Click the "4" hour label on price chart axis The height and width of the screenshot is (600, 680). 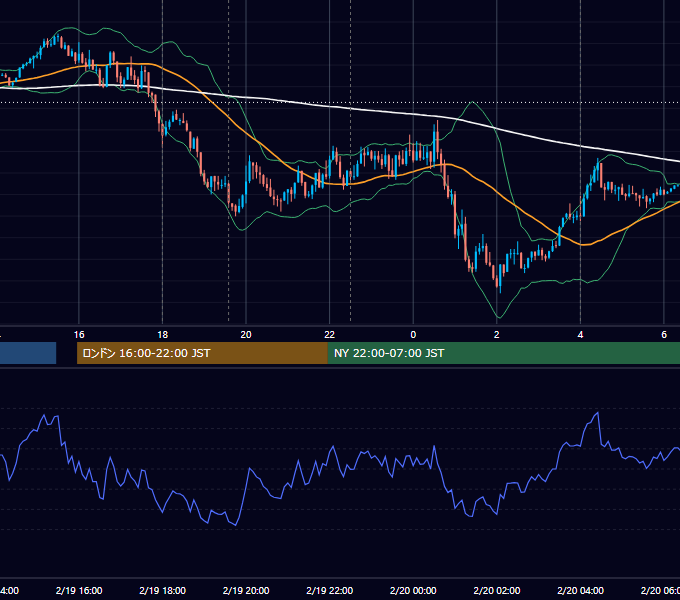pyautogui.click(x=580, y=335)
